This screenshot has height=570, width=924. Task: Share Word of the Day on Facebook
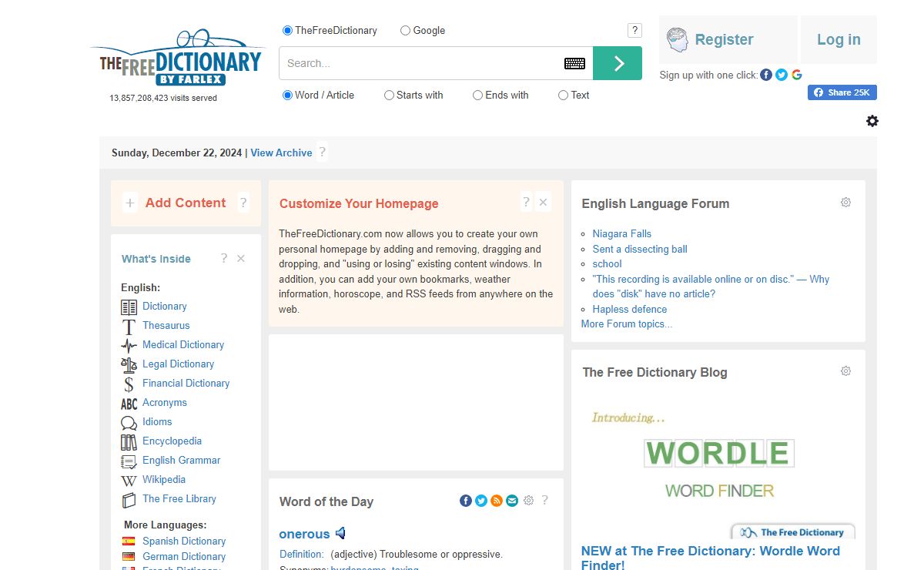[466, 501]
